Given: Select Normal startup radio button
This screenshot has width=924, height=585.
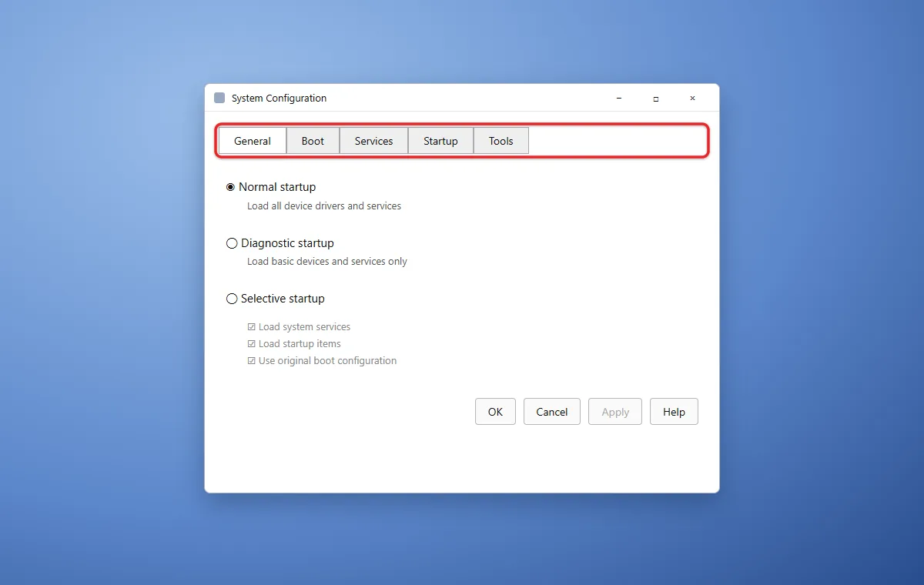Looking at the screenshot, I should (230, 187).
